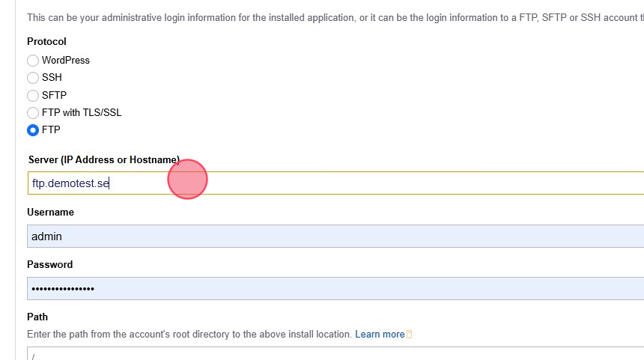Focus the Server hostname field containing ftp.demotest.se
Viewport: 644px width, 360px height.
click(374, 183)
